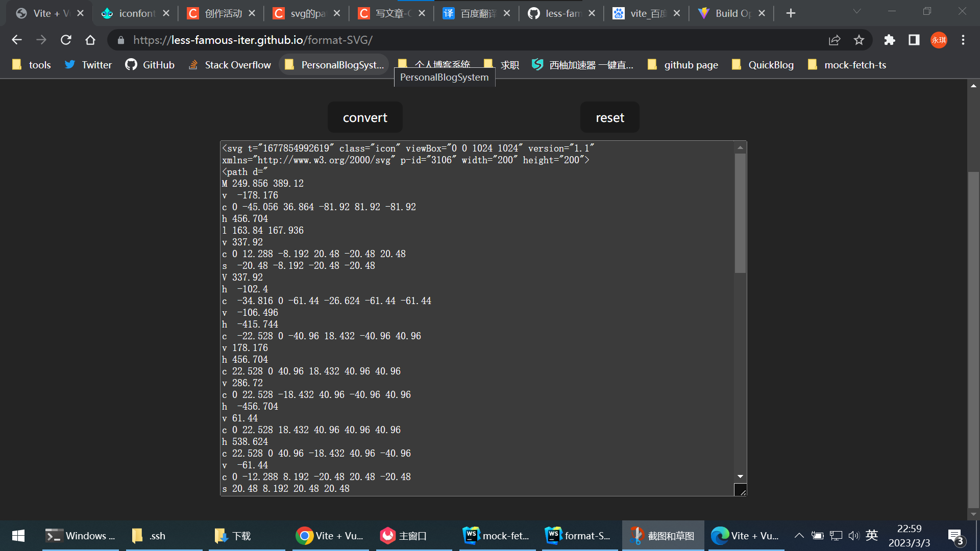Open the Stack Overflow bookmark
980x551 pixels.
[x=229, y=65]
